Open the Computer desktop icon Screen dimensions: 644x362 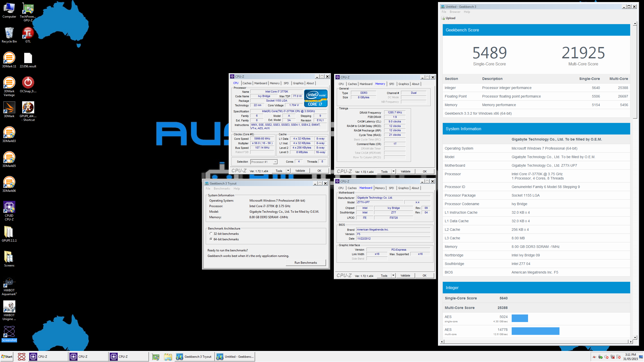coord(9,11)
